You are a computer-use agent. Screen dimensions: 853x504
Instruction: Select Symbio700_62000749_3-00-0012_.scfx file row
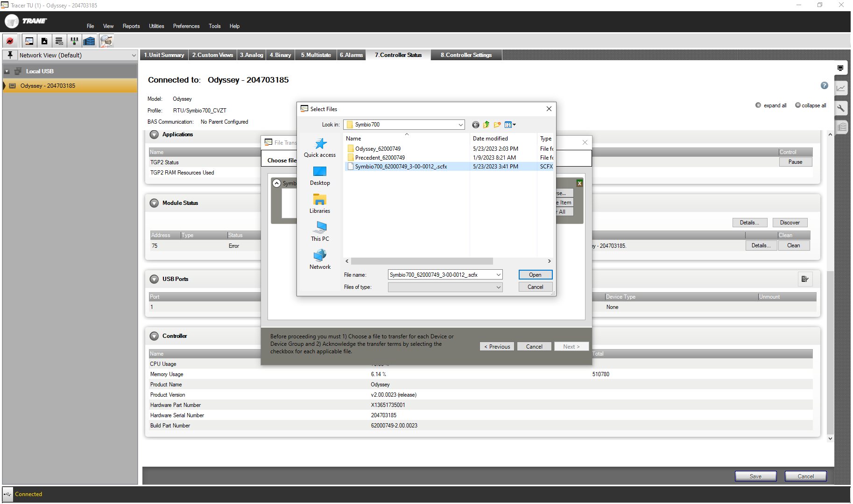pyautogui.click(x=448, y=167)
